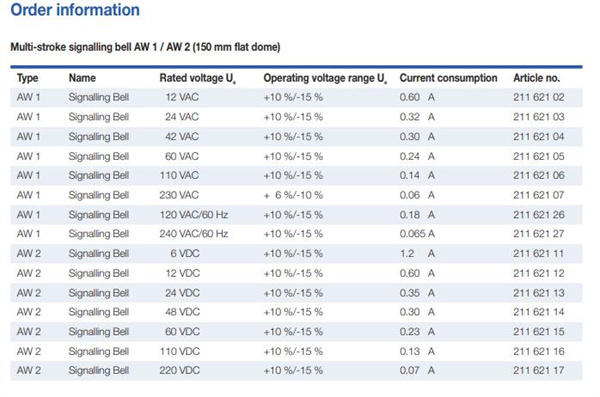The width and height of the screenshot is (600, 397).
Task: Select article number 211 621 07
Action: click(x=539, y=195)
